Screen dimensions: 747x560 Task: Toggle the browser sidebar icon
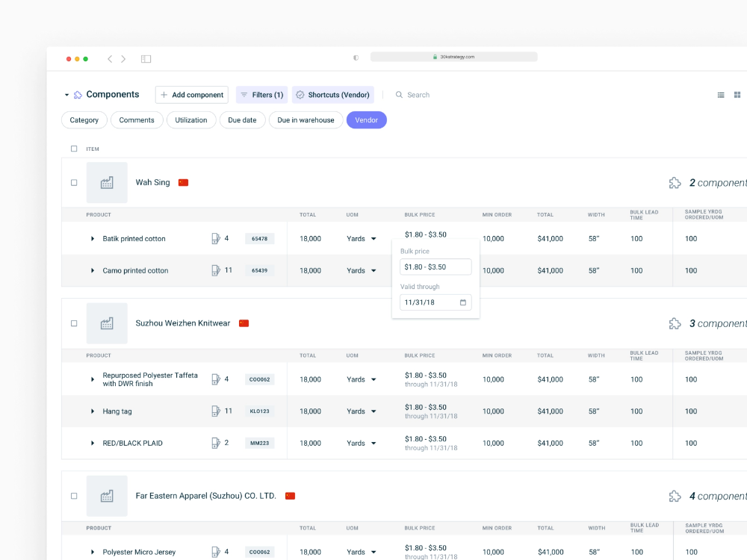click(146, 59)
